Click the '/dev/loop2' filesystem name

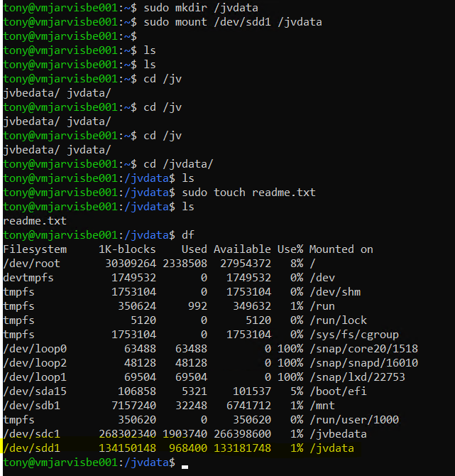[35, 363]
